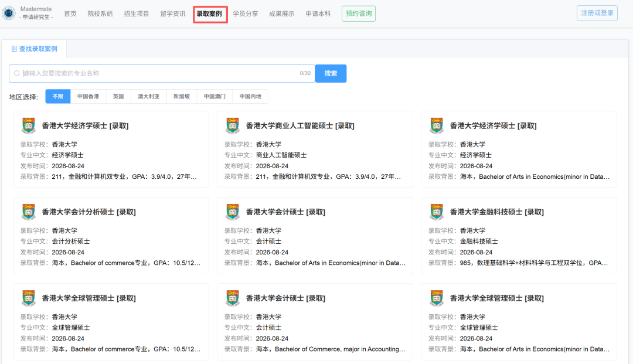Viewport: 633px width, 364px height.
Task: Select region filter 不限
Action: click(57, 97)
